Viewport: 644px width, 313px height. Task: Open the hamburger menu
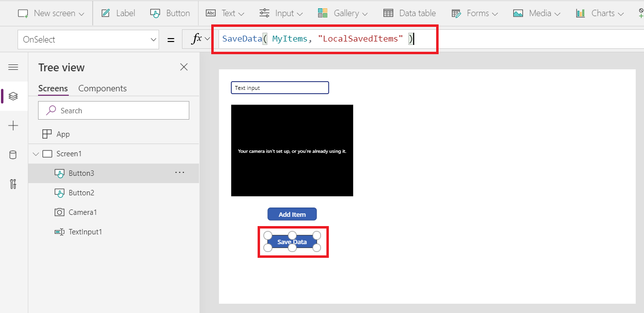click(13, 67)
